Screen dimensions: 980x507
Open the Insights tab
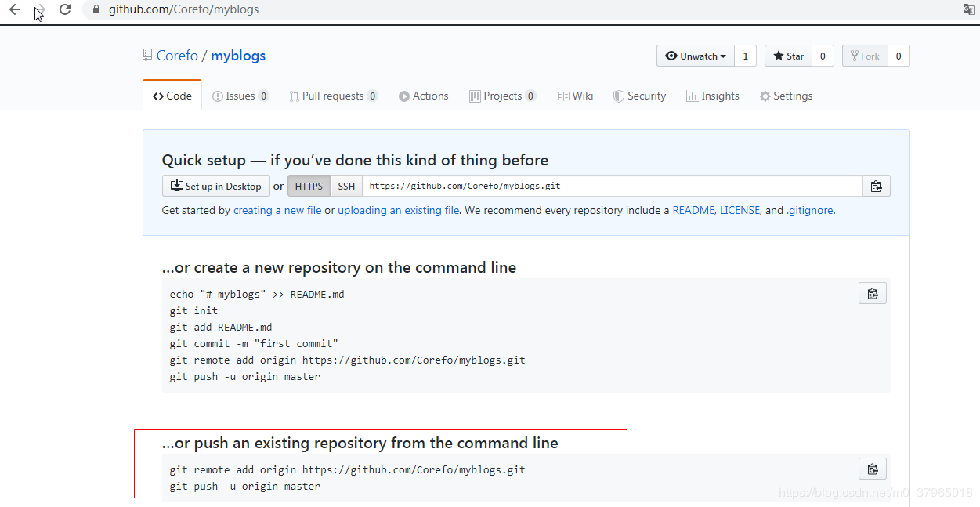[712, 96]
